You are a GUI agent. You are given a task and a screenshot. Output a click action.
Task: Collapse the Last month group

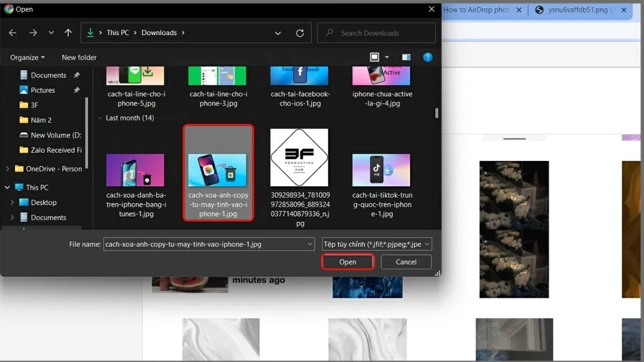click(100, 117)
